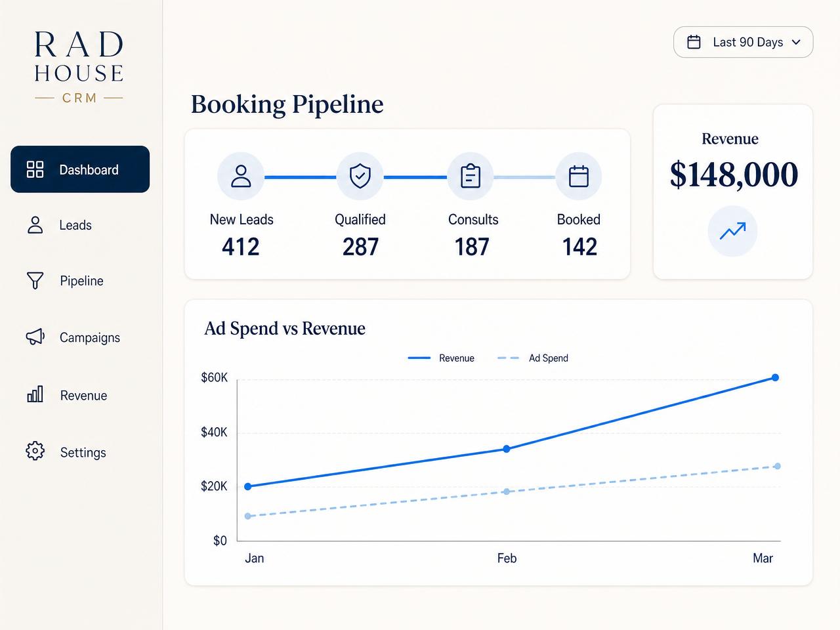
Task: Go to the Dashboard menu item
Action: 80,169
